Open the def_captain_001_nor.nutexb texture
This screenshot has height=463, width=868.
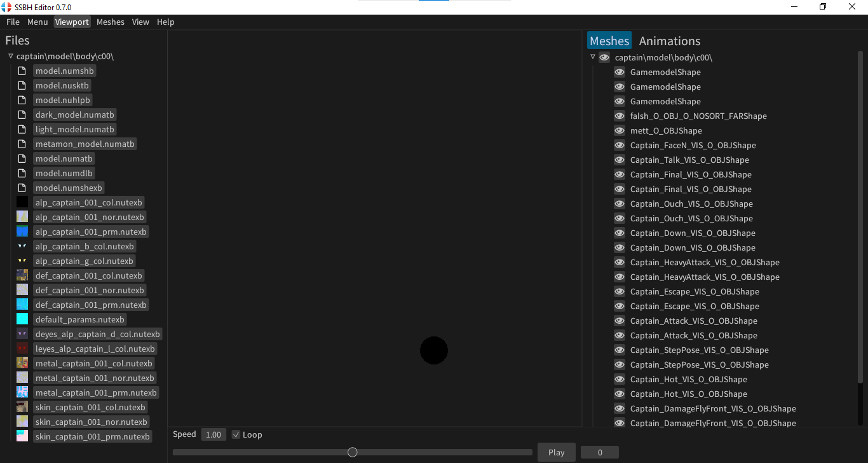(90, 290)
